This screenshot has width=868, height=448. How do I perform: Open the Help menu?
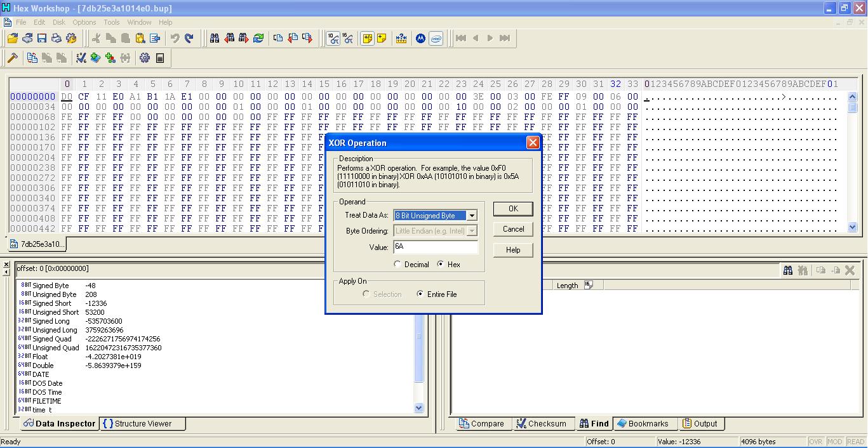coord(166,22)
